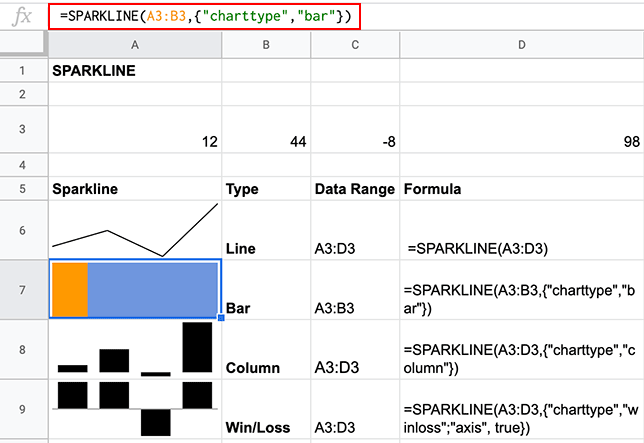Select cell with value 12
The width and height of the screenshot is (644, 443).
135,129
